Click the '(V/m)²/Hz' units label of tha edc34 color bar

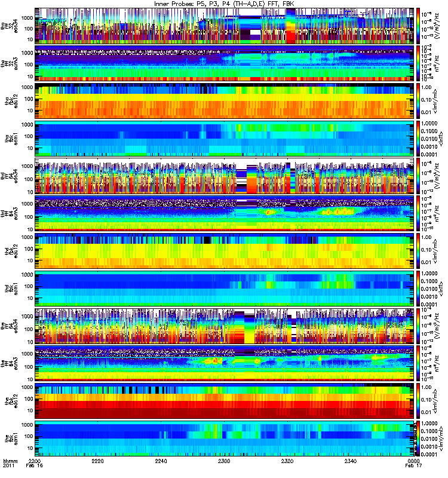point(437,26)
